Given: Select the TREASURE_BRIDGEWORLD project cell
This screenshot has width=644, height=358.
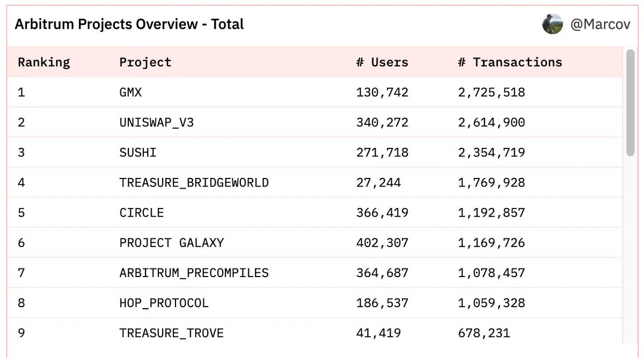Looking at the screenshot, I should (x=194, y=183).
